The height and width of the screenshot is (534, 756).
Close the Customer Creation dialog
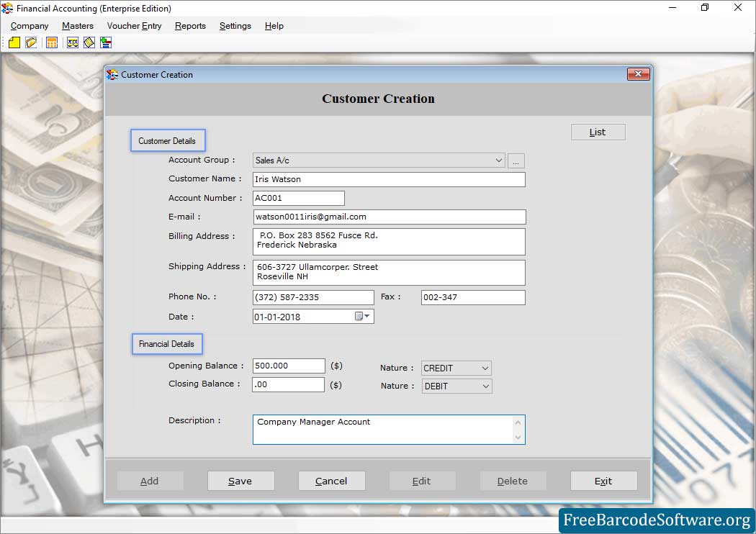click(x=639, y=73)
